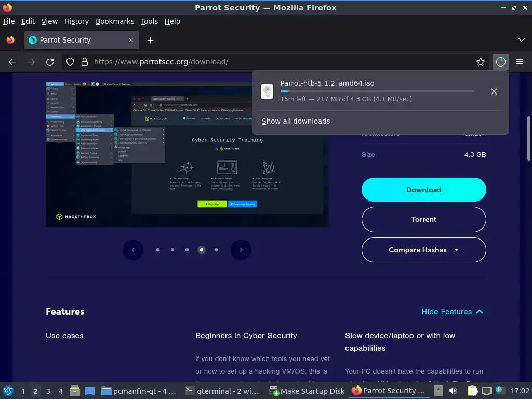The image size is (532, 399).
Task: Click the Torrent button
Action: click(x=423, y=220)
